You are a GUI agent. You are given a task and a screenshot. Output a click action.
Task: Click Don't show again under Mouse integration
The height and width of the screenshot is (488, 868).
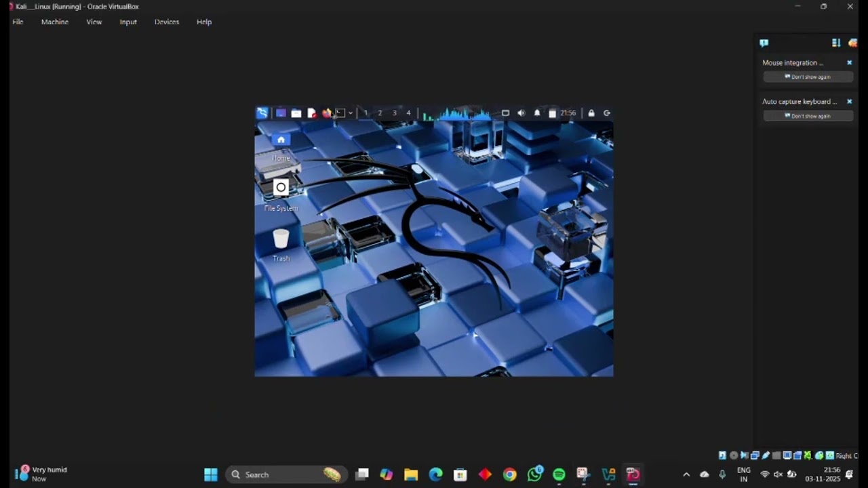(808, 77)
